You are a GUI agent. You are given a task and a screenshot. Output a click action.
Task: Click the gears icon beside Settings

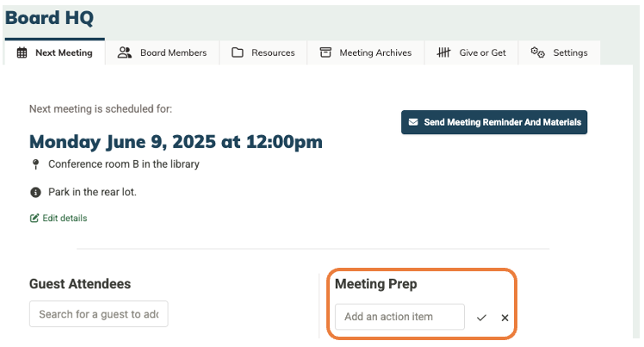tap(537, 53)
